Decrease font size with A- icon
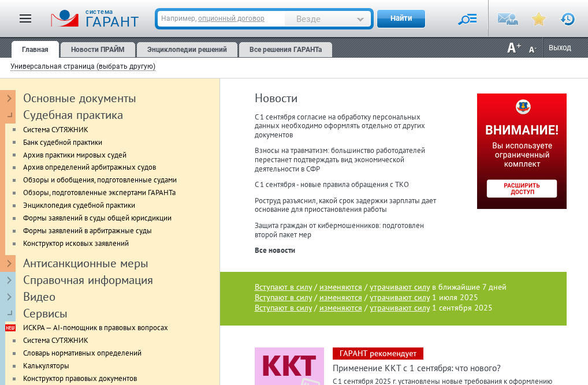 [x=533, y=50]
